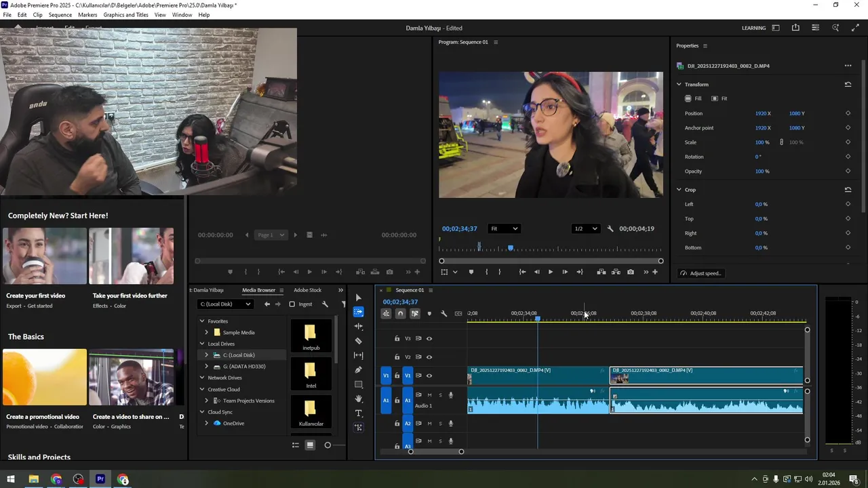Select the Razor tool
The image size is (868, 488).
click(x=359, y=341)
